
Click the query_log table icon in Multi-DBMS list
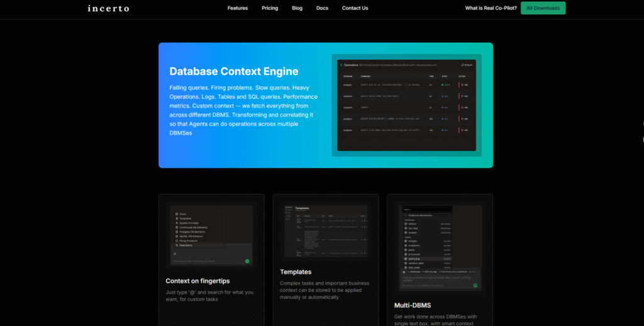click(x=406, y=258)
